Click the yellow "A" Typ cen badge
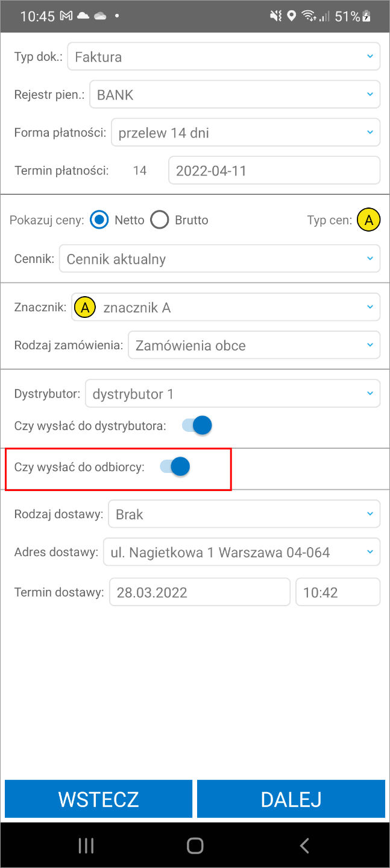The width and height of the screenshot is (390, 868). tap(368, 220)
